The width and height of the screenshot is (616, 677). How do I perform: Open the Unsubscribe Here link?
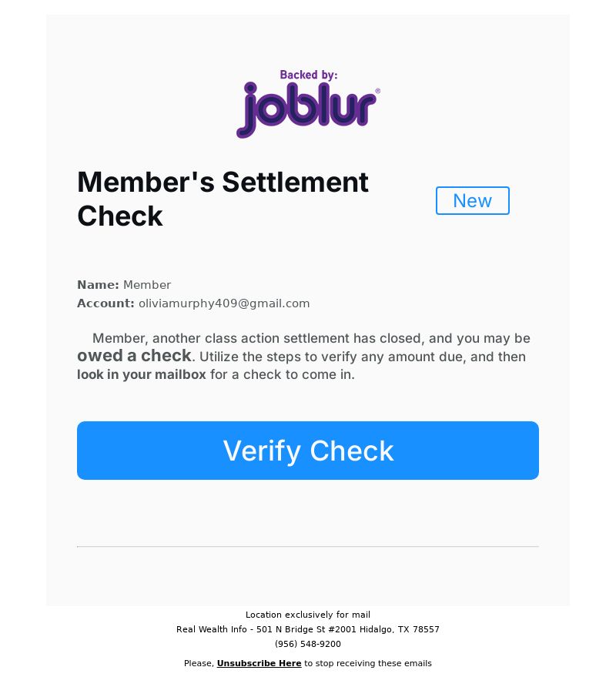[x=259, y=663]
